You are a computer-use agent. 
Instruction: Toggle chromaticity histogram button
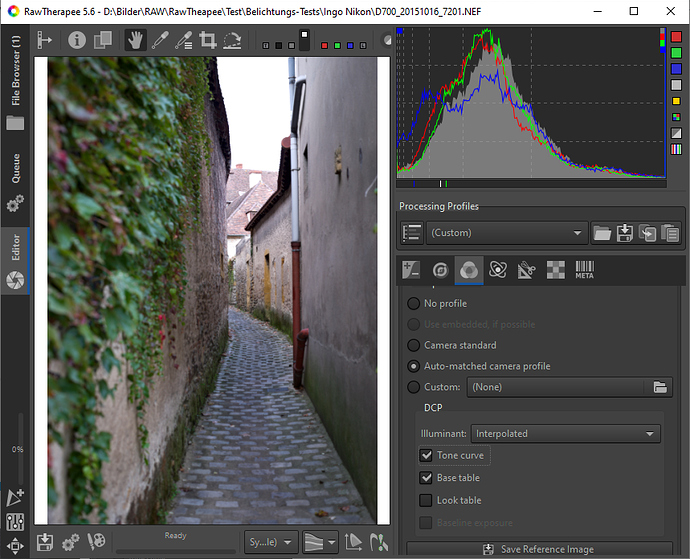click(x=676, y=101)
